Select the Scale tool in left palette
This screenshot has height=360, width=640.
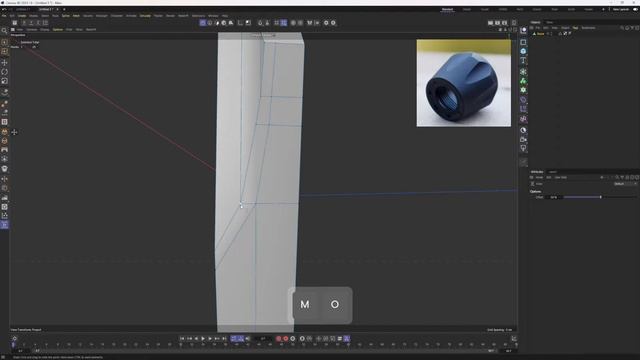tap(4, 81)
